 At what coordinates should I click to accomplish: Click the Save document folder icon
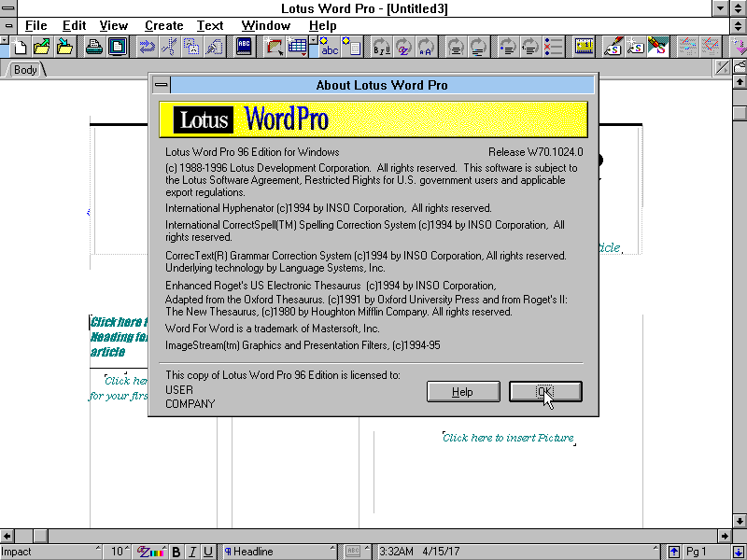point(64,47)
